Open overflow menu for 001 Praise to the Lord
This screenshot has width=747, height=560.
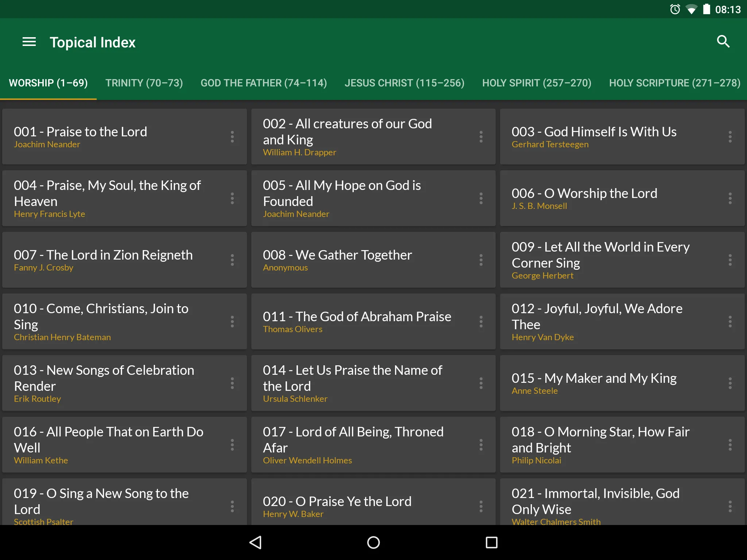click(232, 137)
